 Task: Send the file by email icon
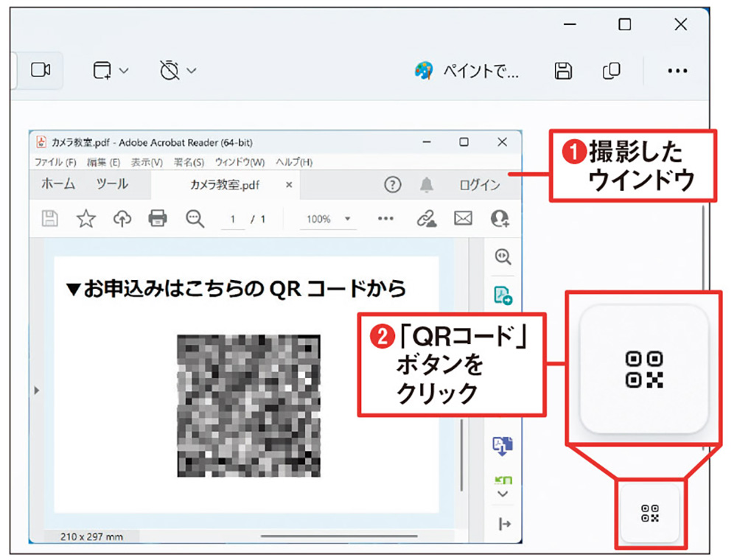click(463, 218)
